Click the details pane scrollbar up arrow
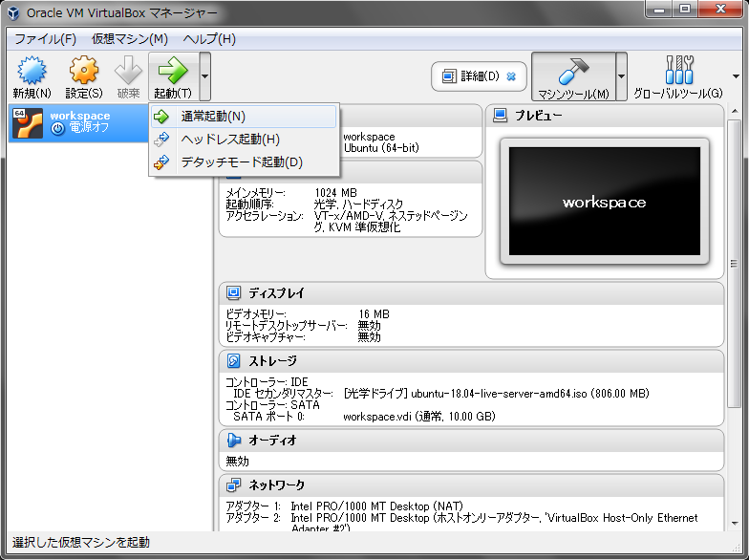The image size is (749, 560). 736,111
